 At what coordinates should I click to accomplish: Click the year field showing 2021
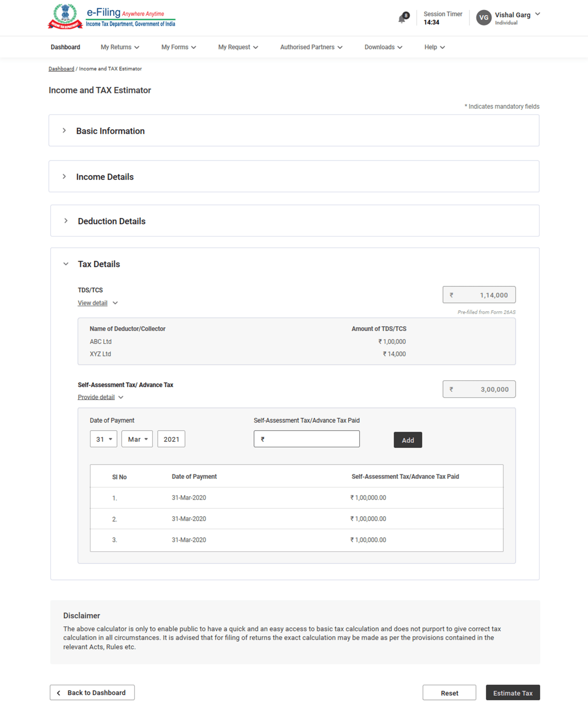click(x=171, y=439)
